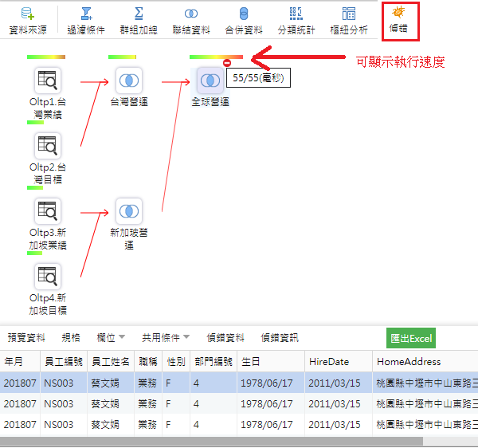This screenshot has height=448, width=478.
Task: Switch to the 預覽資料 tab
Action: click(26, 338)
